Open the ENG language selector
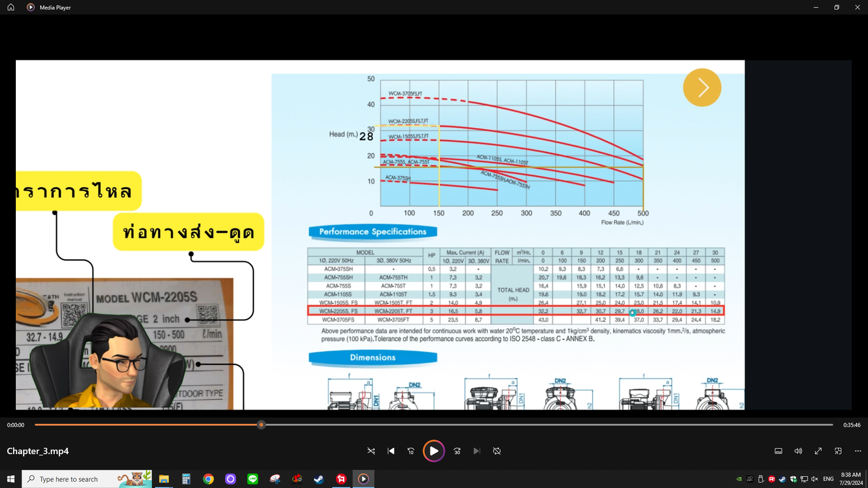Image resolution: width=868 pixels, height=488 pixels. click(x=828, y=479)
